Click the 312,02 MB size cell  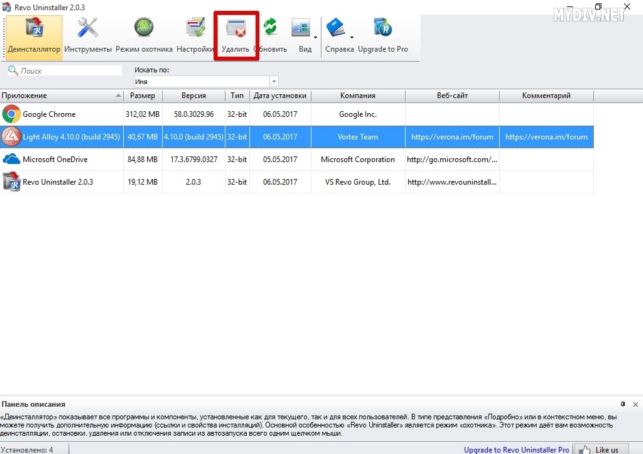[142, 114]
